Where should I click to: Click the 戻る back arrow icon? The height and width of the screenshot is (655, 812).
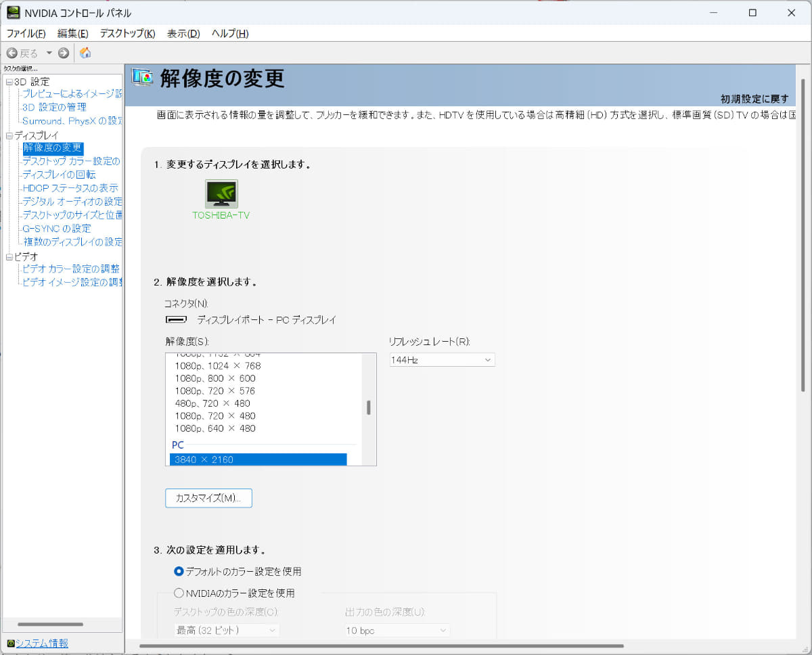(13, 52)
